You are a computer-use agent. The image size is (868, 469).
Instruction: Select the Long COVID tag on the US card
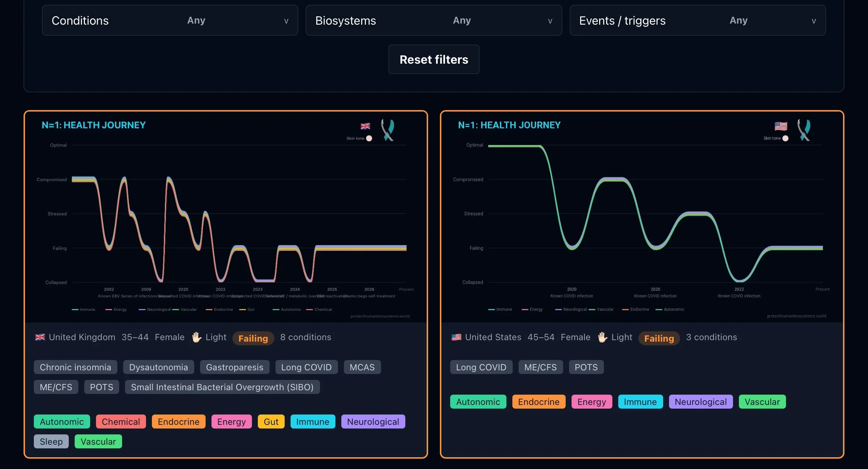coord(481,367)
